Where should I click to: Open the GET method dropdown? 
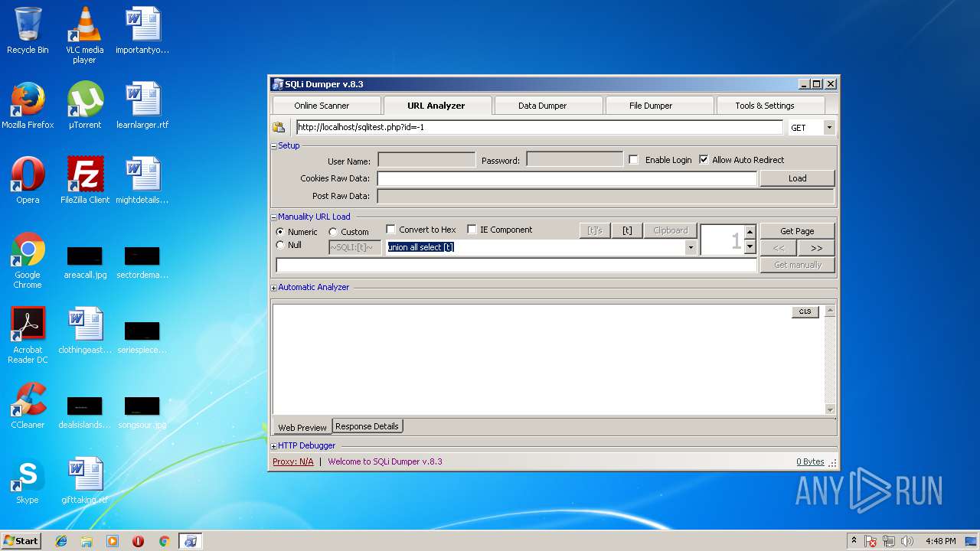pyautogui.click(x=829, y=128)
